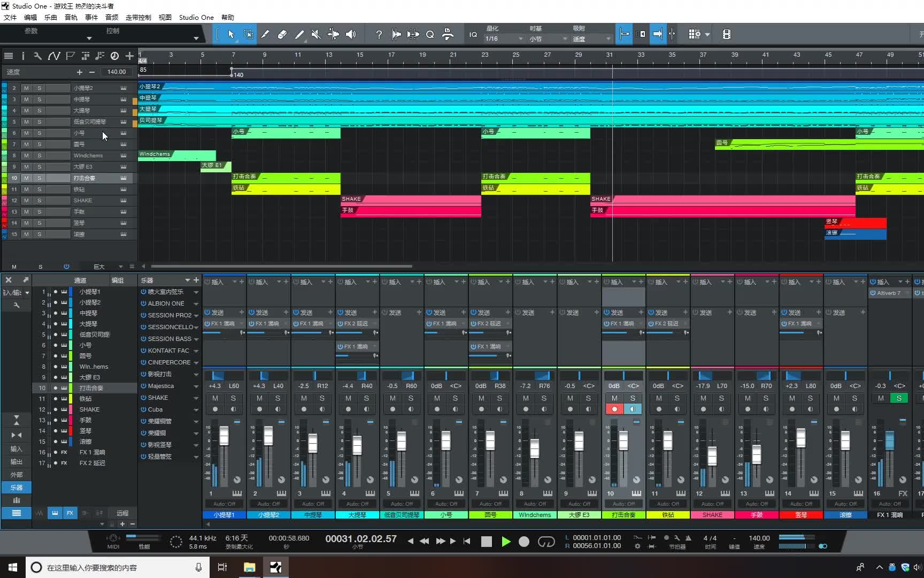Click the green Play button
Screen dimensions: 924x578
pos(506,542)
